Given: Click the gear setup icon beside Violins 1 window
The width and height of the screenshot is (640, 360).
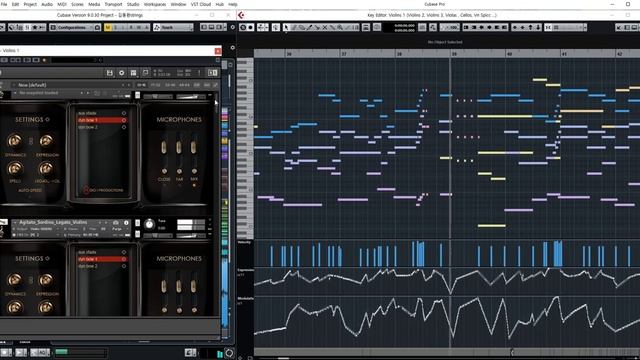Looking at the screenshot, I should (x=232, y=48).
